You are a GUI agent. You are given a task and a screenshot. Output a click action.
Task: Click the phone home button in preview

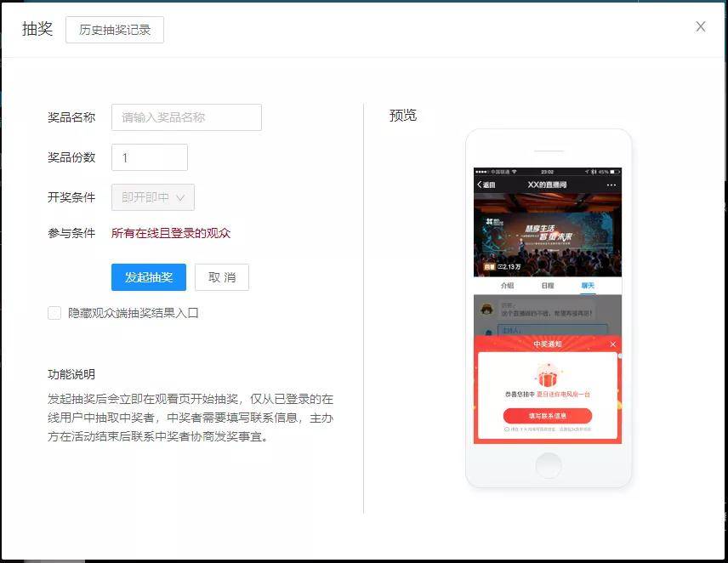click(549, 465)
